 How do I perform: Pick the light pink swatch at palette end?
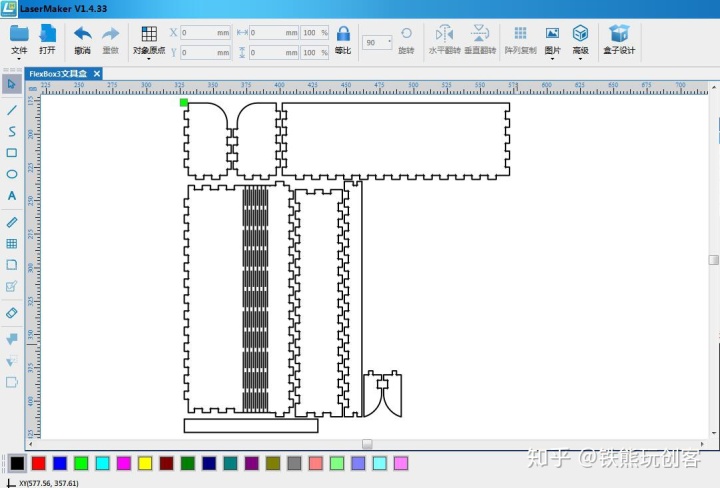(401, 463)
